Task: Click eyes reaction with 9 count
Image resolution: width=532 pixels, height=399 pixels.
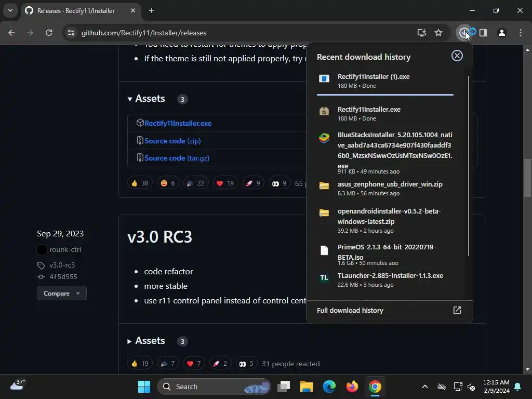Action: tap(280, 183)
